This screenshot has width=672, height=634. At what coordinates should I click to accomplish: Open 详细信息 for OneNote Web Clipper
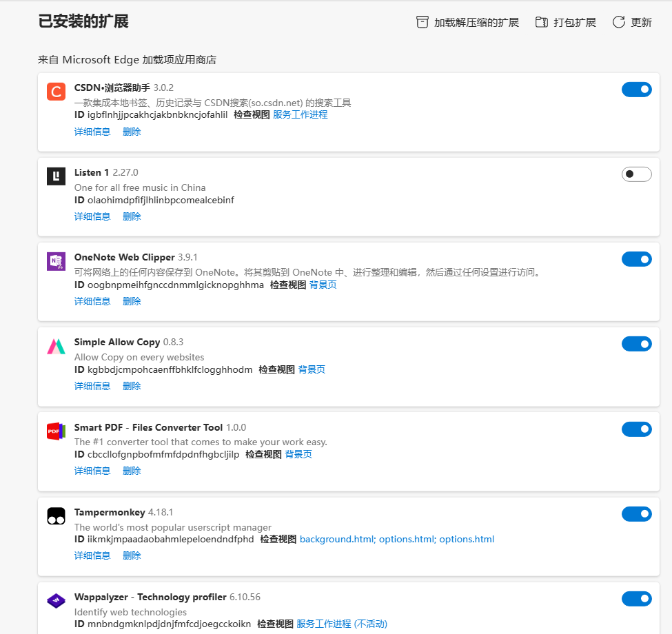click(x=92, y=301)
